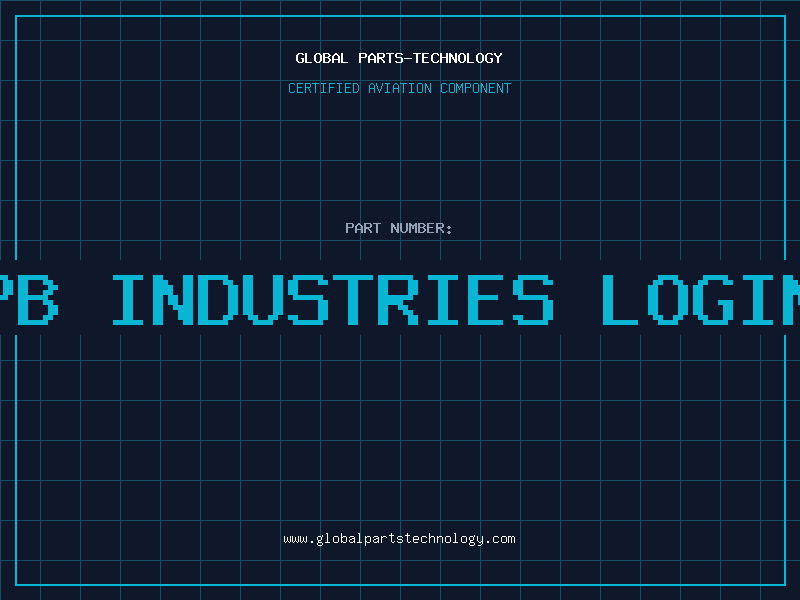Click the PB INDUSTRIES LOGIN banner text

click(400, 299)
